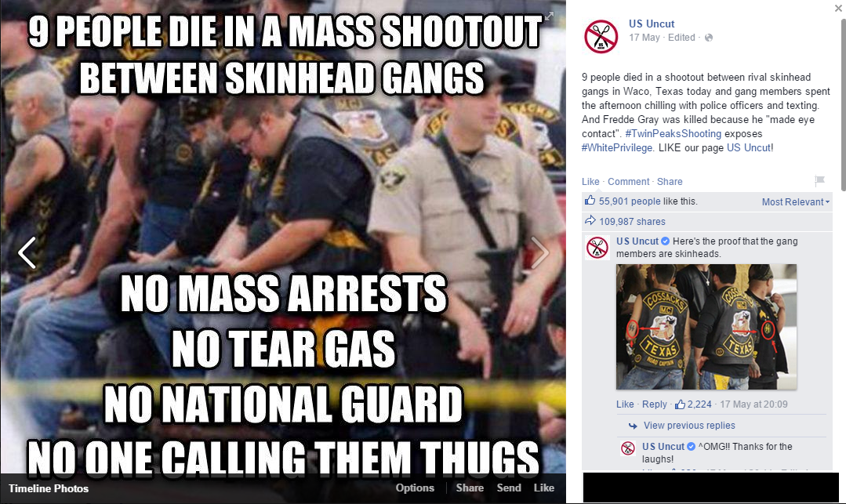Advance to next photo with right arrow
The width and height of the screenshot is (846, 504).
click(539, 252)
